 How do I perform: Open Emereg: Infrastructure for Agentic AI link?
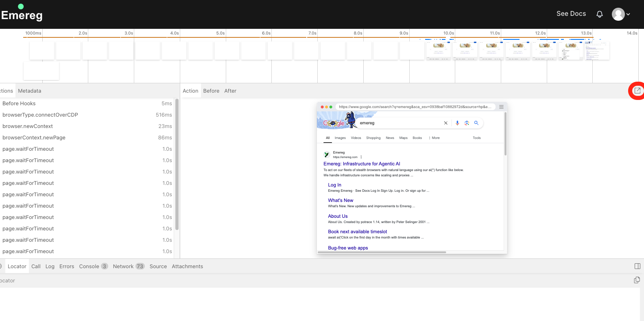(362, 164)
